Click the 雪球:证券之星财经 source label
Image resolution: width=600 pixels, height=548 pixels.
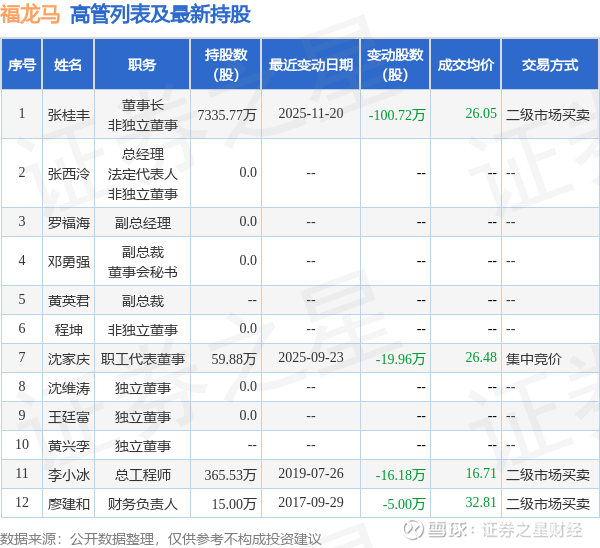(505, 530)
